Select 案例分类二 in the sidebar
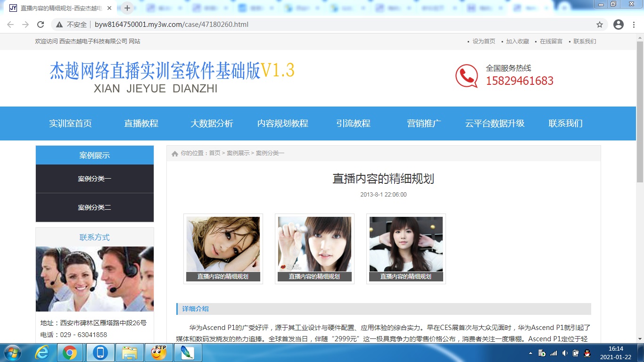Viewport: 644px width, 362px height. (94, 207)
